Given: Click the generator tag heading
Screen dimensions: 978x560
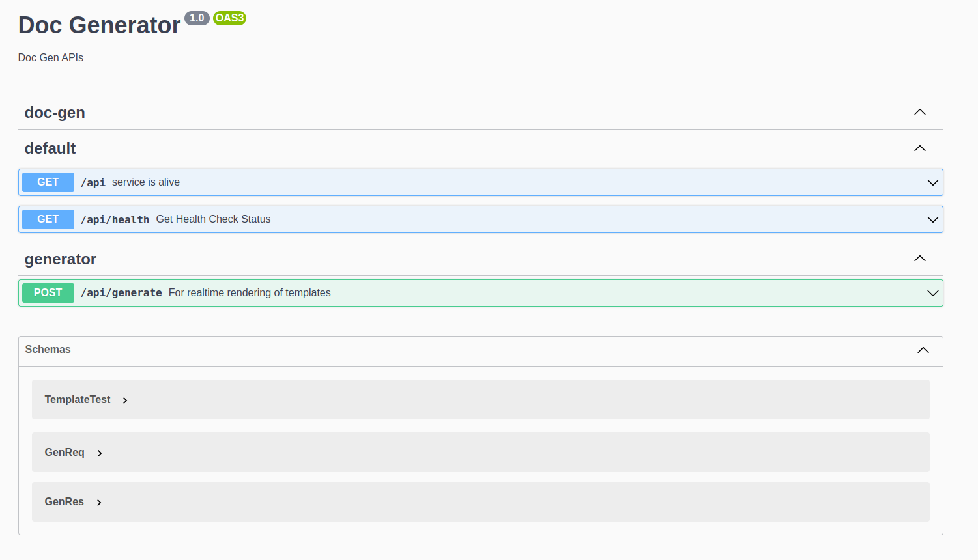Looking at the screenshot, I should pyautogui.click(x=61, y=259).
